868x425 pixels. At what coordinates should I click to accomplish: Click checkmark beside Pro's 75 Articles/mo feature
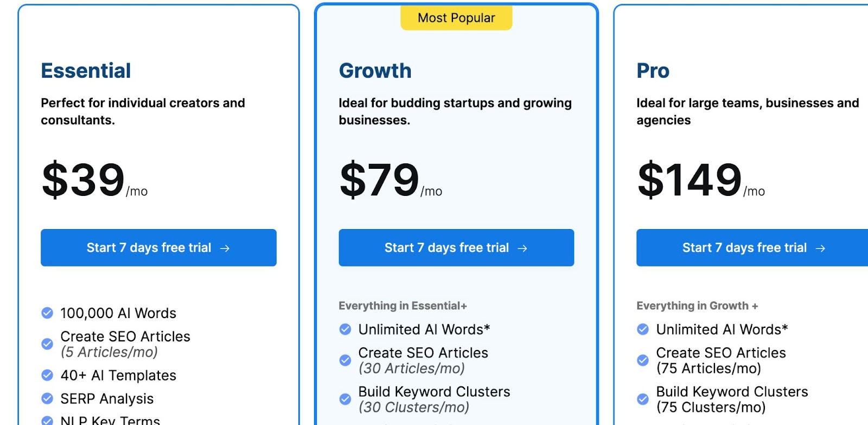pyautogui.click(x=643, y=360)
